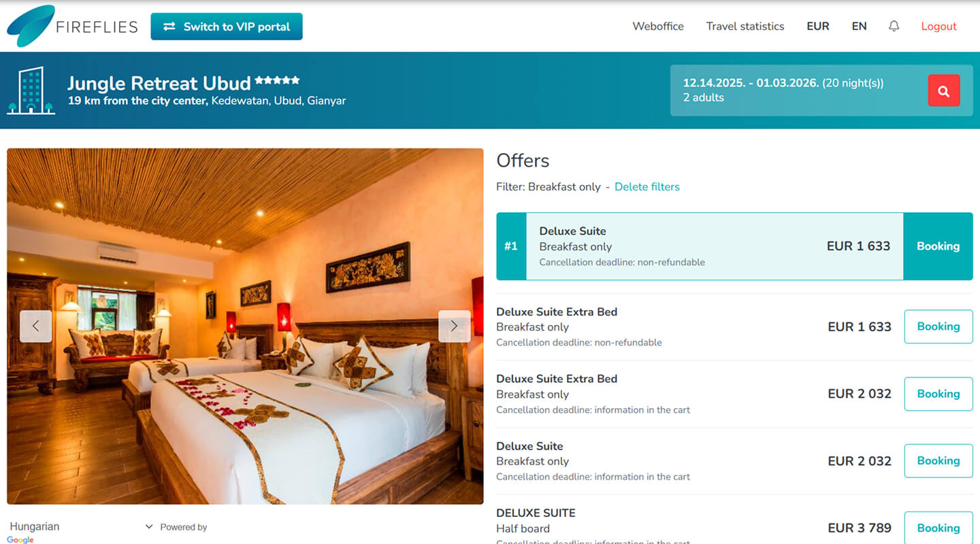Image resolution: width=980 pixels, height=544 pixels.
Task: Show previous hotel photo arrow
Action: click(36, 326)
